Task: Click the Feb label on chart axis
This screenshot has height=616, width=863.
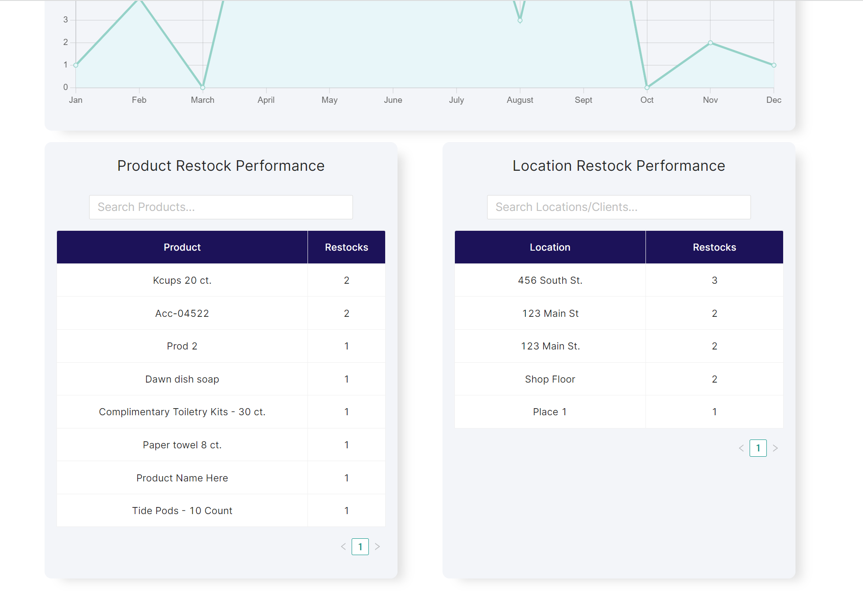Action: click(139, 100)
